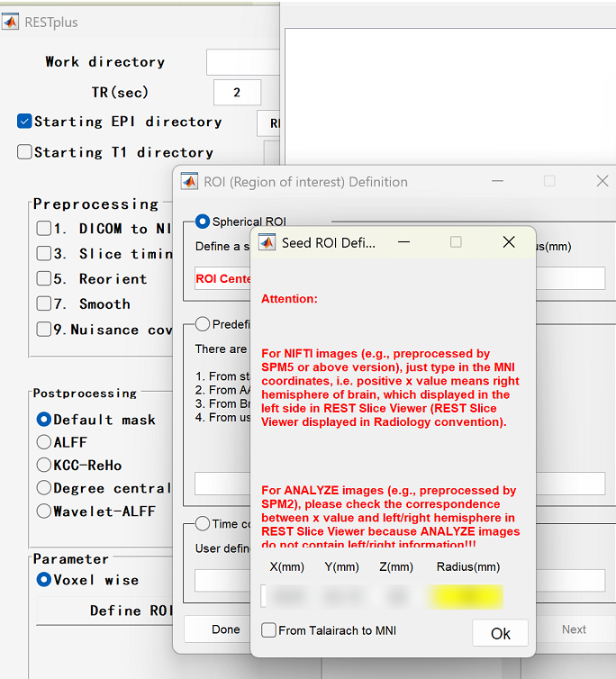Select Wavelet-ALFF radio button
616x679 pixels.
coord(43,512)
